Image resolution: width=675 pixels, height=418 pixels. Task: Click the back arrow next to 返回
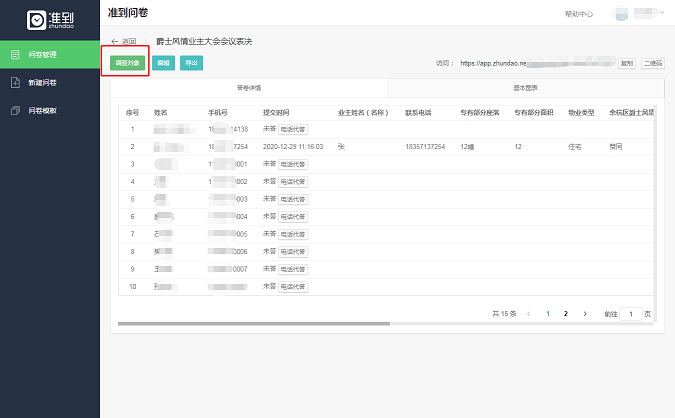click(114, 41)
